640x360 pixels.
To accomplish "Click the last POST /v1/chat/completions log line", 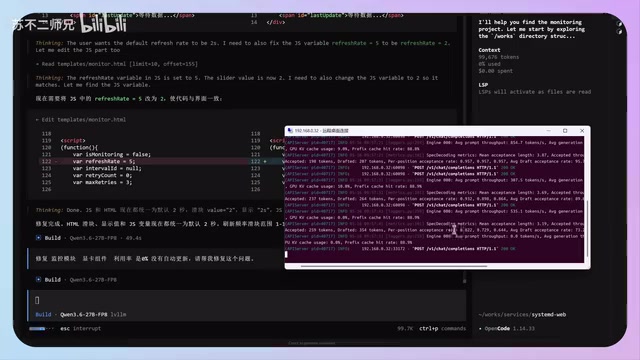I will [400, 249].
